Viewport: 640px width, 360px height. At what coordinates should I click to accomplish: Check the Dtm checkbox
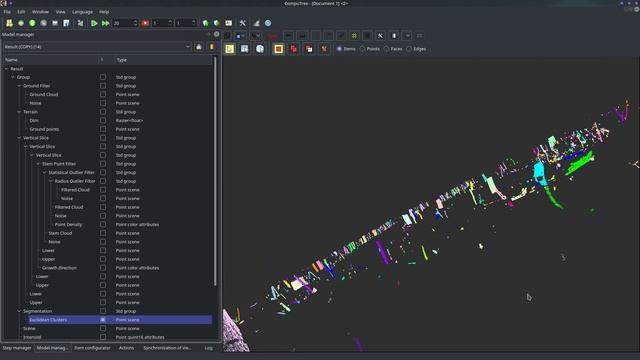pos(103,120)
